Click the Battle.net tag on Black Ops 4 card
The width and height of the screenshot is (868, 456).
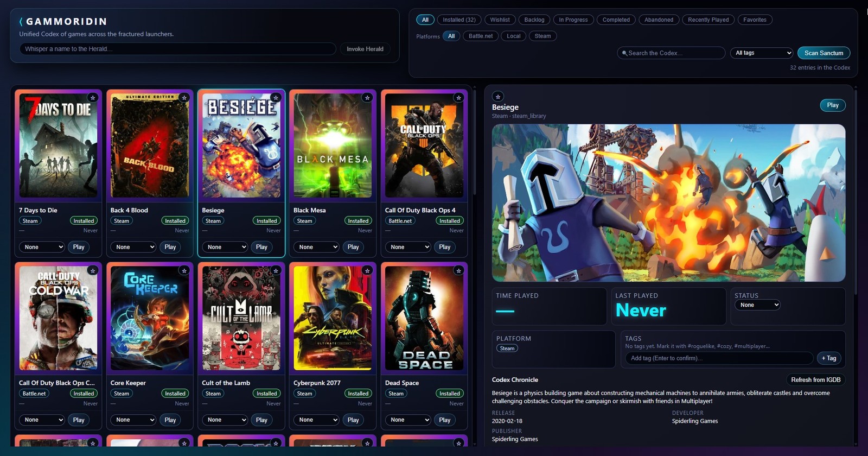pyautogui.click(x=400, y=221)
